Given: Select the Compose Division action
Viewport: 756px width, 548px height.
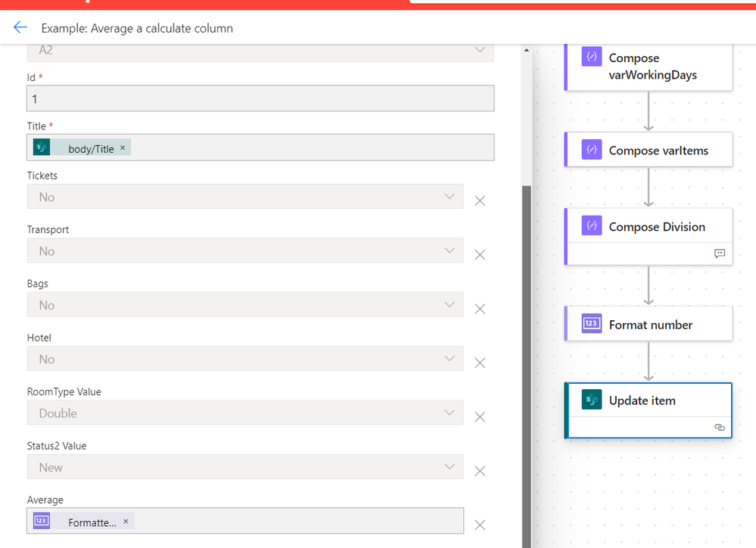Looking at the screenshot, I should click(x=649, y=236).
